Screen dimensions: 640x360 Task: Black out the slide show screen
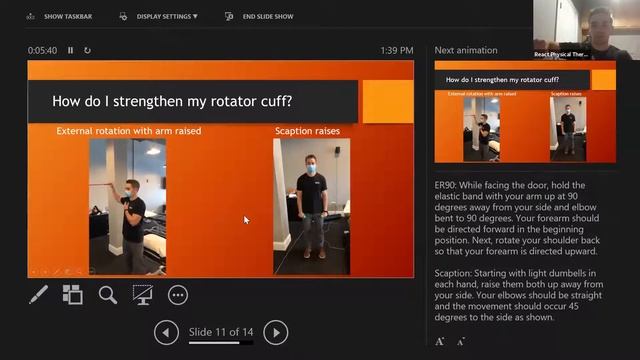pyautogui.click(x=142, y=295)
